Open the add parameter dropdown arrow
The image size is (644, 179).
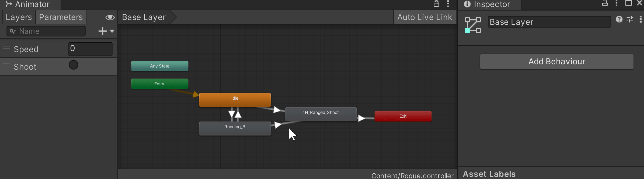[112, 31]
